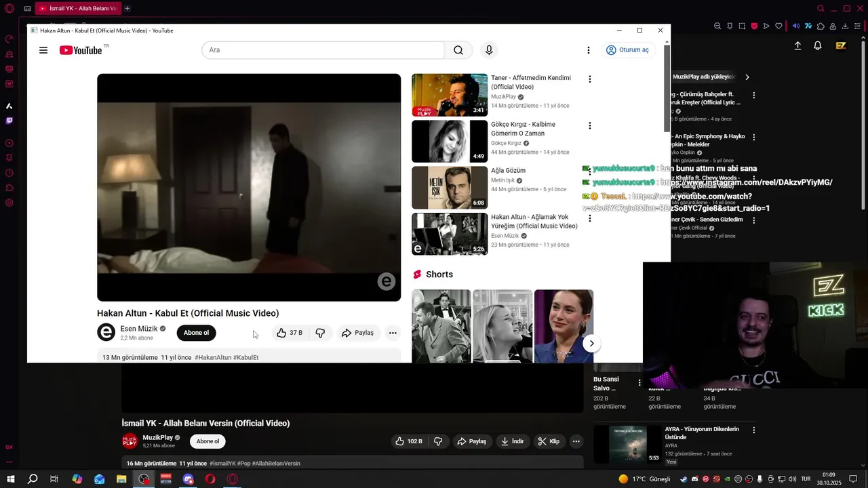The height and width of the screenshot is (488, 868).
Task: Subscribe to Esen Müzik with Abone ol
Action: click(196, 333)
